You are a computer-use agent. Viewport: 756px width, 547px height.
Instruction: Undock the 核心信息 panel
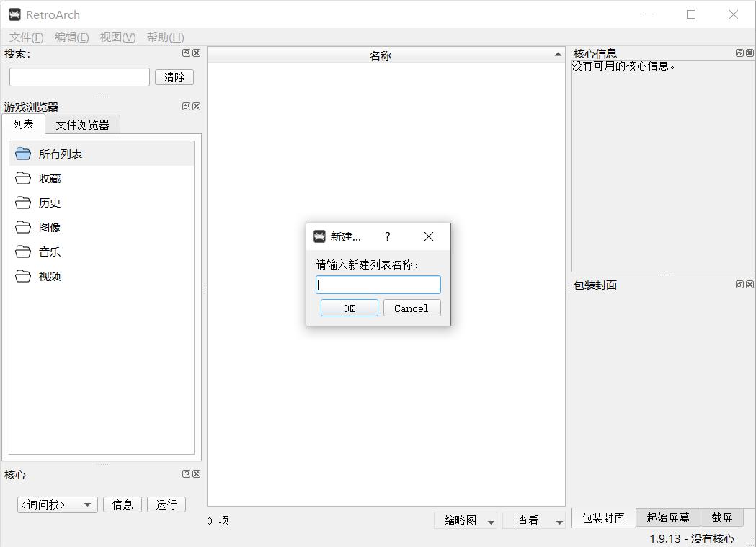739,53
